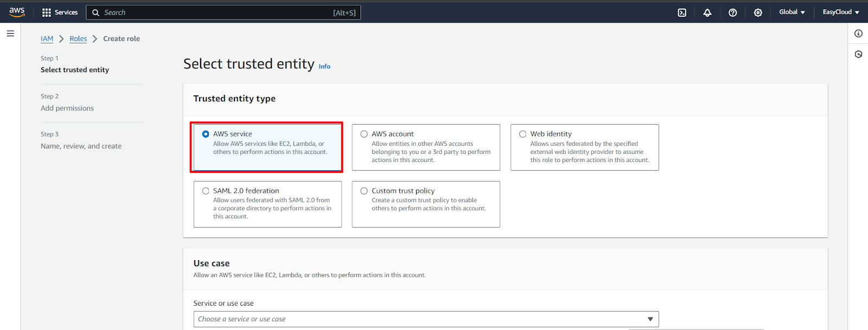Image resolution: width=868 pixels, height=330 pixels.
Task: Open the hexagon tools icon on right edge
Action: pos(858,54)
